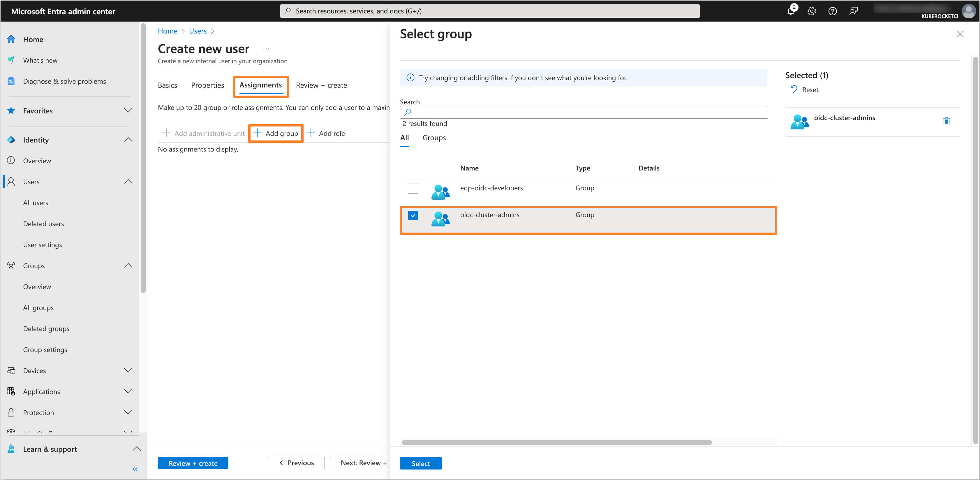Open portal settings gear icon
This screenshot has height=480, width=980.
pyautogui.click(x=811, y=11)
